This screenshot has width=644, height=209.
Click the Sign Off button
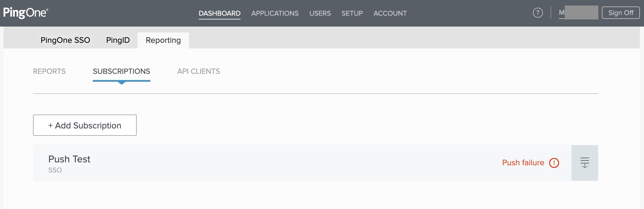tap(620, 13)
